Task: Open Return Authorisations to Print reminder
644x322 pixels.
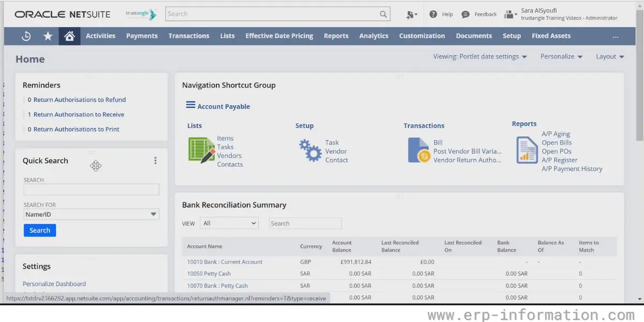Action: pos(77,129)
